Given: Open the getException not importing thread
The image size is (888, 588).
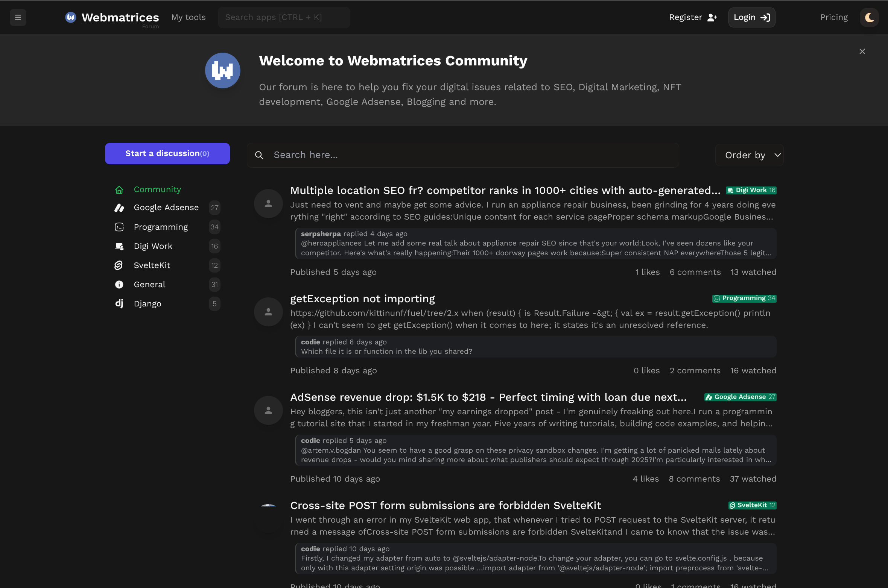Looking at the screenshot, I should click(x=362, y=299).
